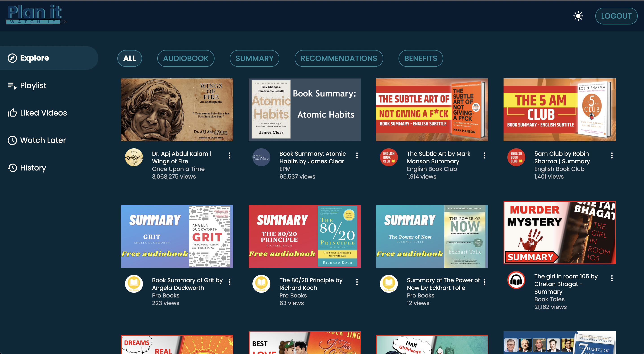Click the Explore compass icon
Image resolution: width=644 pixels, height=354 pixels.
click(x=12, y=58)
